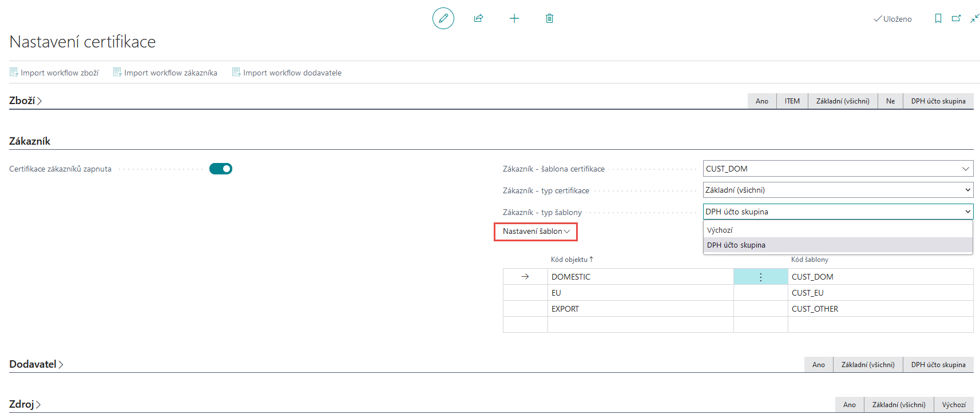Click the trash delete icon
Image resolution: width=980 pixels, height=418 pixels.
(549, 18)
